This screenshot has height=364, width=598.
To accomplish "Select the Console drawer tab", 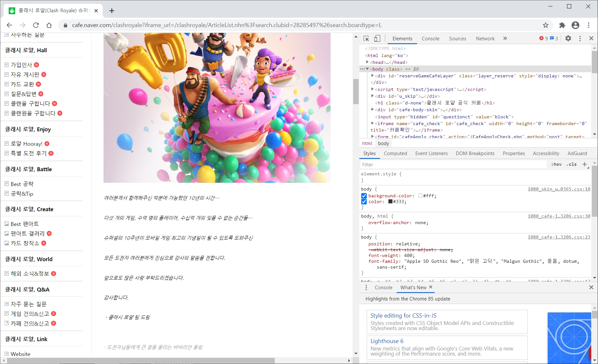I will [383, 287].
